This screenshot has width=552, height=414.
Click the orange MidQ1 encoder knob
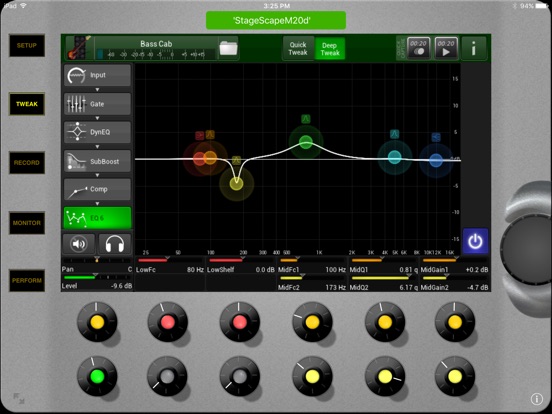(384, 322)
